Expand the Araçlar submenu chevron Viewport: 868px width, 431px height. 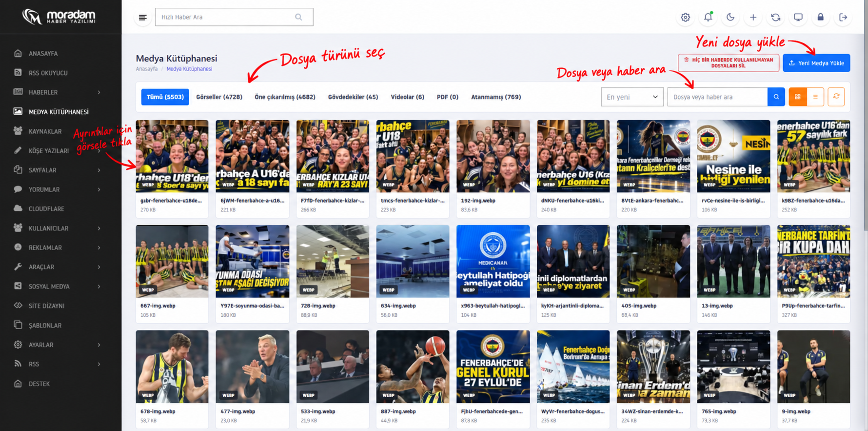[x=99, y=267]
